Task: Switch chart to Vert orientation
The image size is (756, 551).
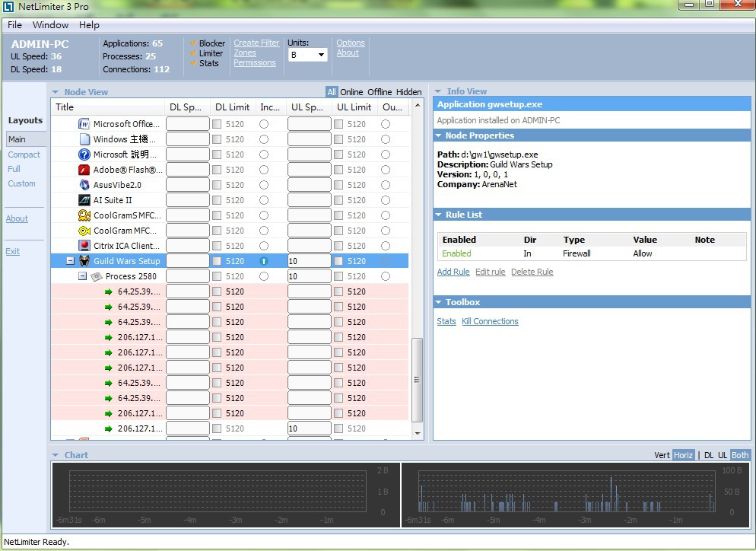Action: [x=662, y=455]
